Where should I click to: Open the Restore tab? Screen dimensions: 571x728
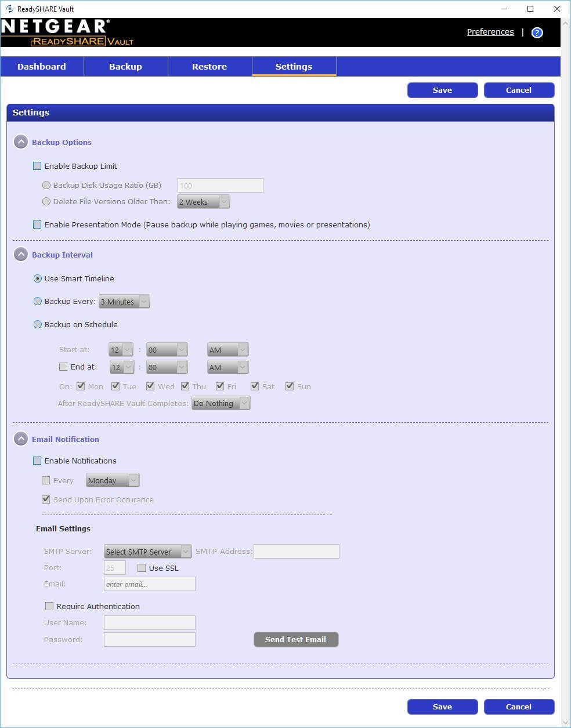click(209, 67)
